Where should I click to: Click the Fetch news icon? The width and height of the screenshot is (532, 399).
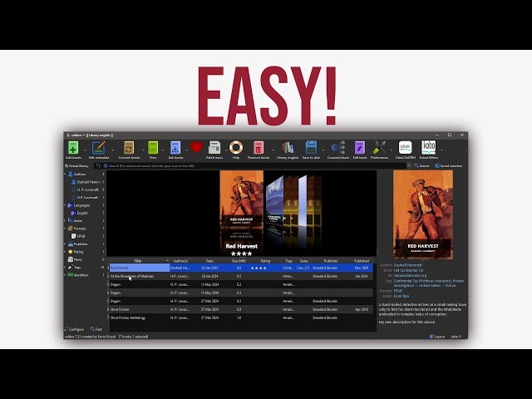click(214, 148)
